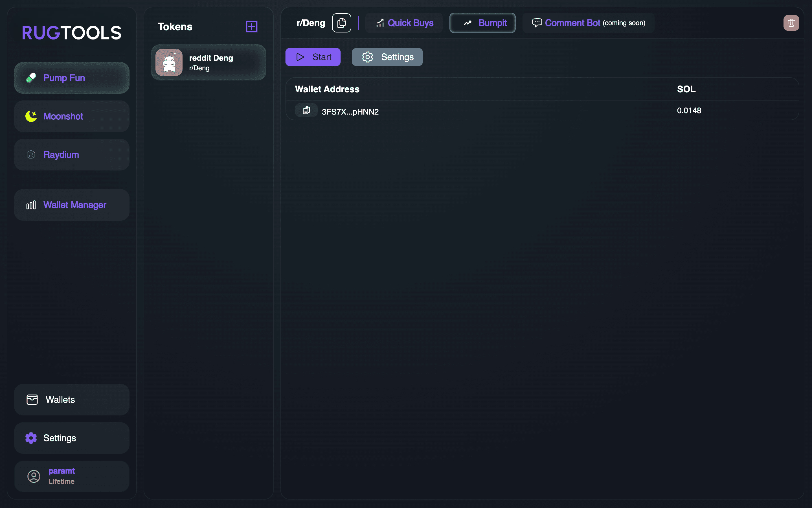Copy the r/Deng token address

point(341,23)
